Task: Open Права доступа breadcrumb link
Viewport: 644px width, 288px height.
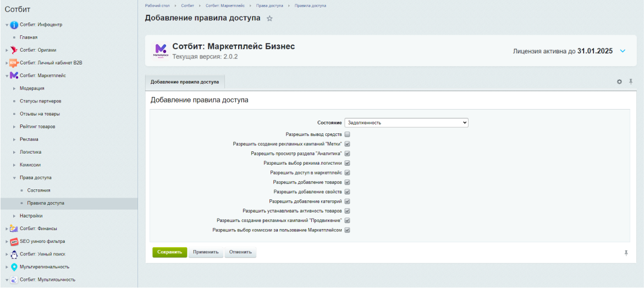Action: (x=269, y=6)
